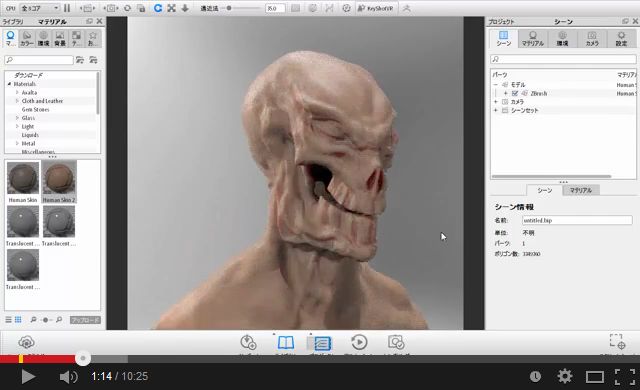
Task: Switch to the lower マテリアル sub-tab
Action: coord(581,191)
